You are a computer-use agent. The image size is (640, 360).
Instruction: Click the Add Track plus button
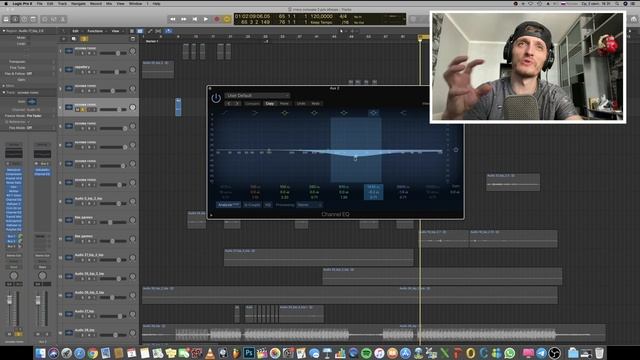click(x=63, y=39)
